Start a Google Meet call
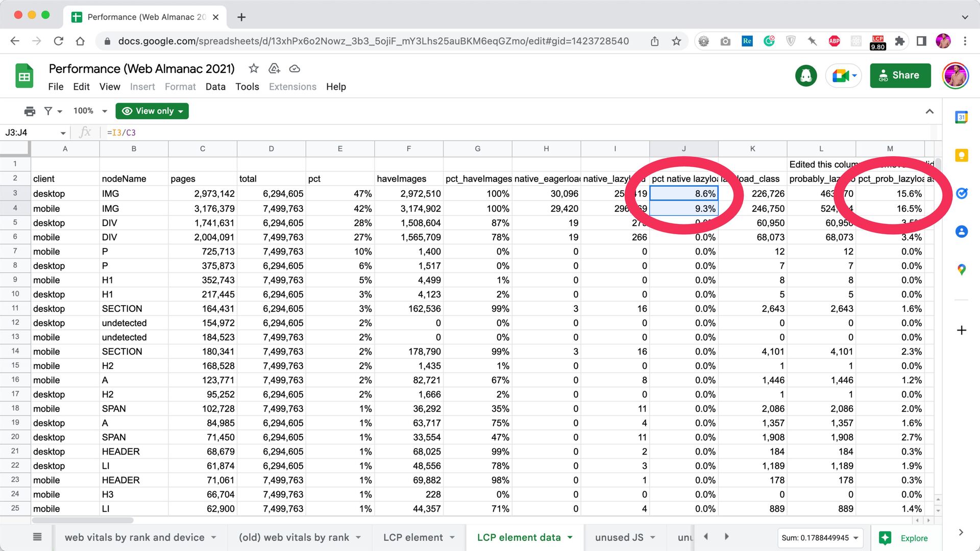This screenshot has height=551, width=980. click(844, 76)
